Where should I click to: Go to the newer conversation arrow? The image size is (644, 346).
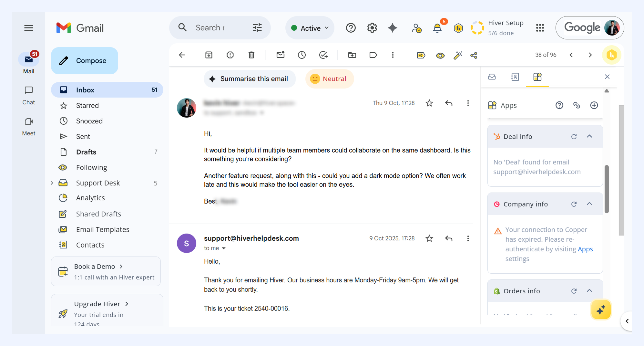[x=571, y=55]
